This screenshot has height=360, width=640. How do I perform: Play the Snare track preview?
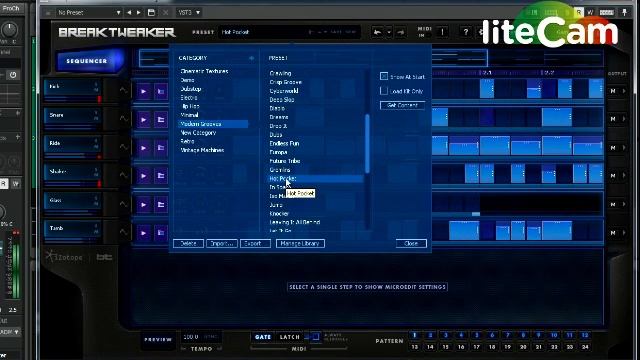coord(144,120)
